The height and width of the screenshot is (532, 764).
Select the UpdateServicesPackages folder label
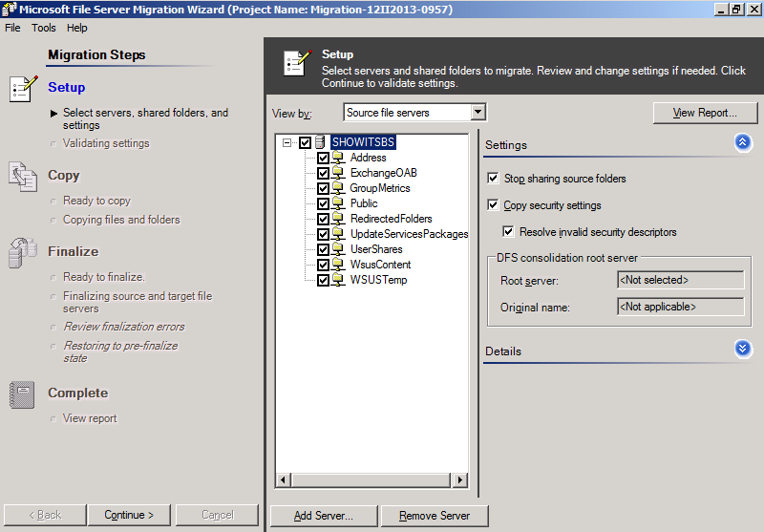[x=410, y=234]
